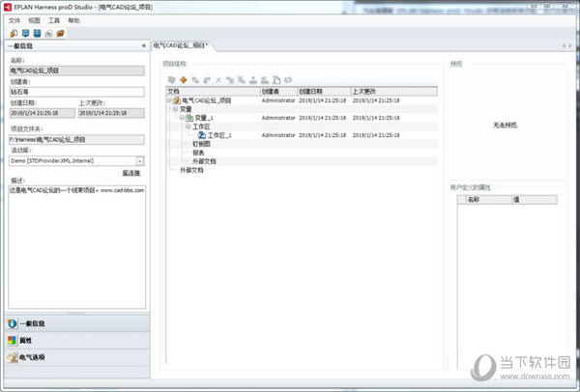580x392 pixels.
Task: Click the first blue save icon in main toolbar
Action: (x=25, y=33)
